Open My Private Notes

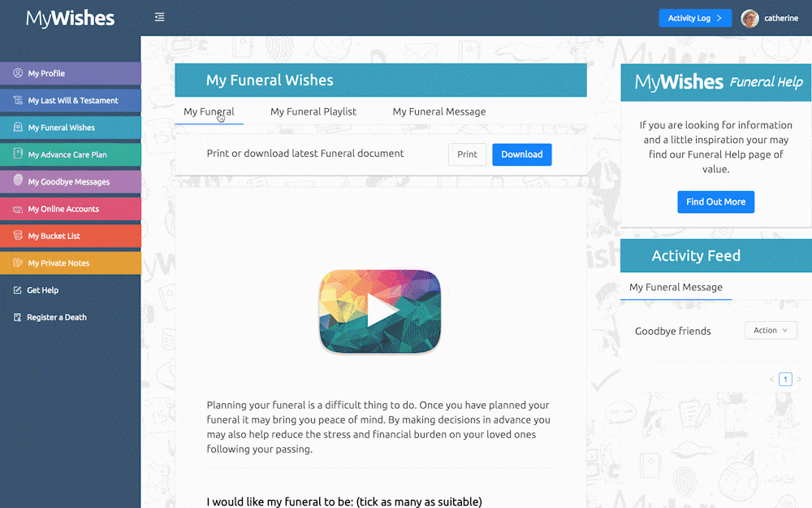(71, 263)
